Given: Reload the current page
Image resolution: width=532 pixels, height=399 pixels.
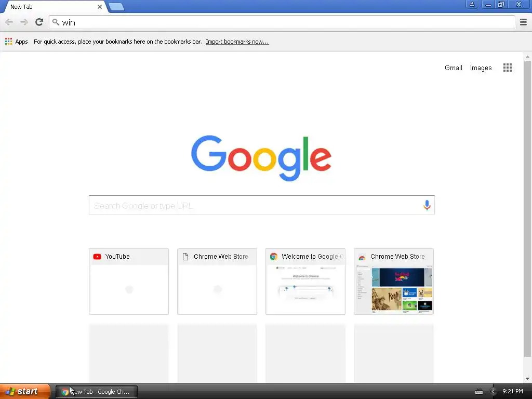Looking at the screenshot, I should click(x=39, y=22).
